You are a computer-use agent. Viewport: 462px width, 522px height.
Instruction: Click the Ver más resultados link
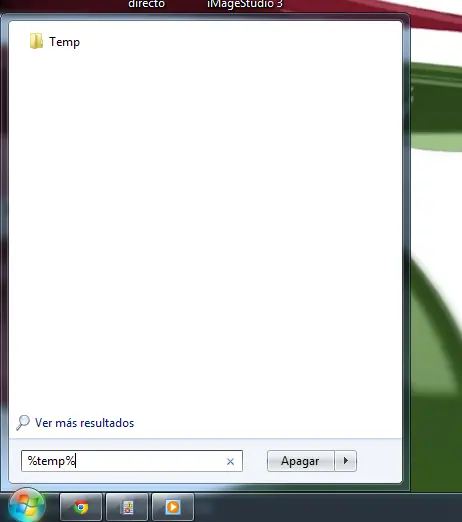[84, 423]
